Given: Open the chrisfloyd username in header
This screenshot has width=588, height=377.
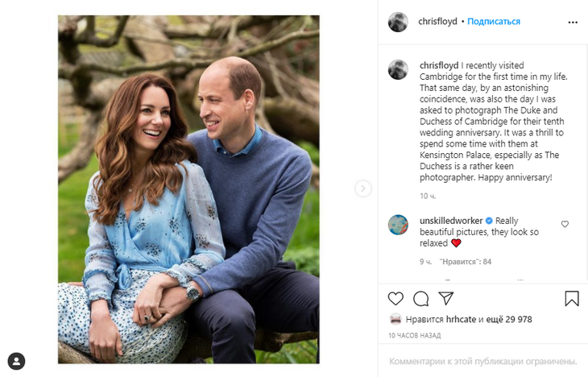Looking at the screenshot, I should pyautogui.click(x=438, y=22).
